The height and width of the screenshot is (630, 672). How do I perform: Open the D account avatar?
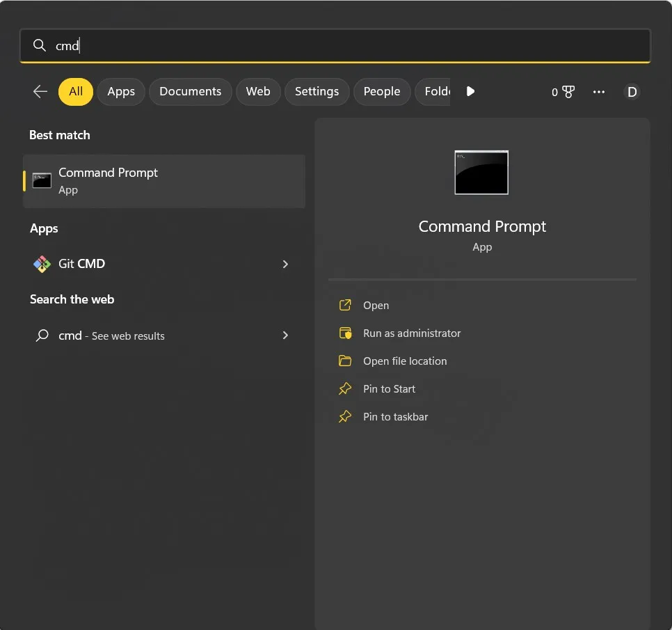coord(632,92)
